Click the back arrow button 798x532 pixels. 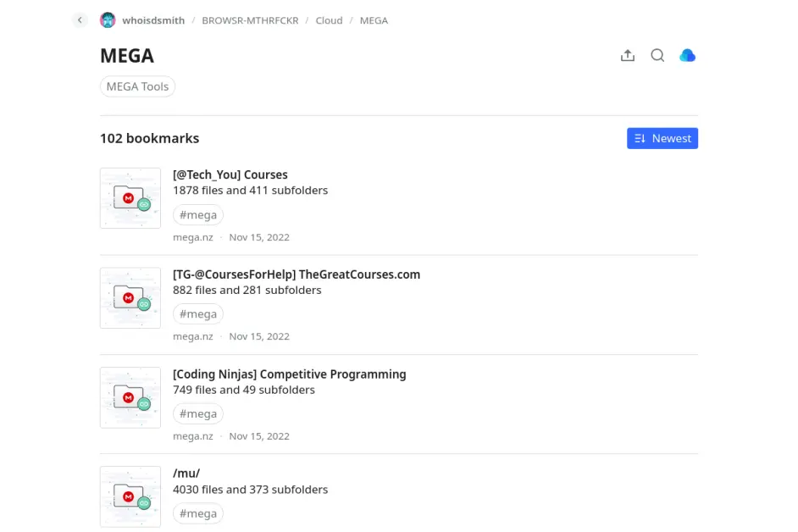(80, 20)
